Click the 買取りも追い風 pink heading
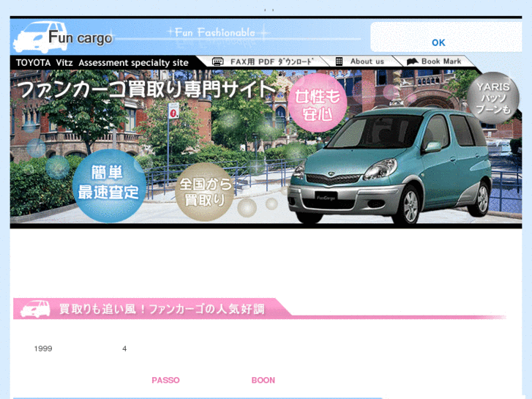Image resolution: width=532 pixels, height=399 pixels. 162,309
